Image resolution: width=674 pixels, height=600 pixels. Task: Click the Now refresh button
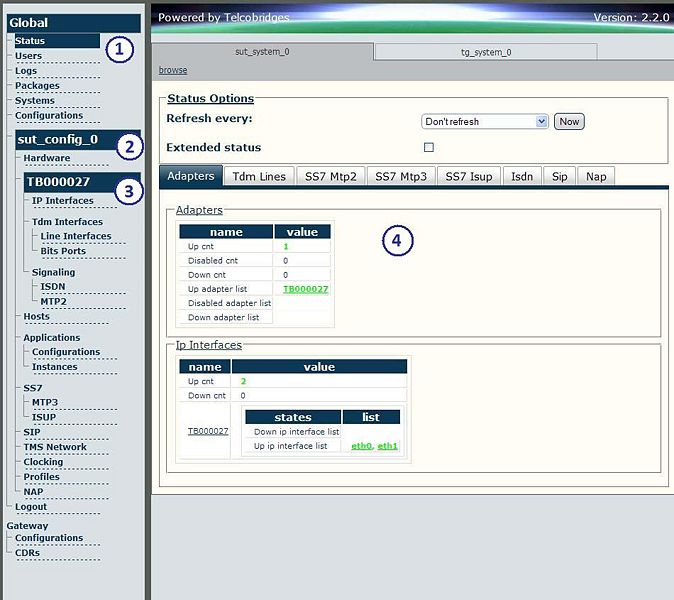coord(569,122)
